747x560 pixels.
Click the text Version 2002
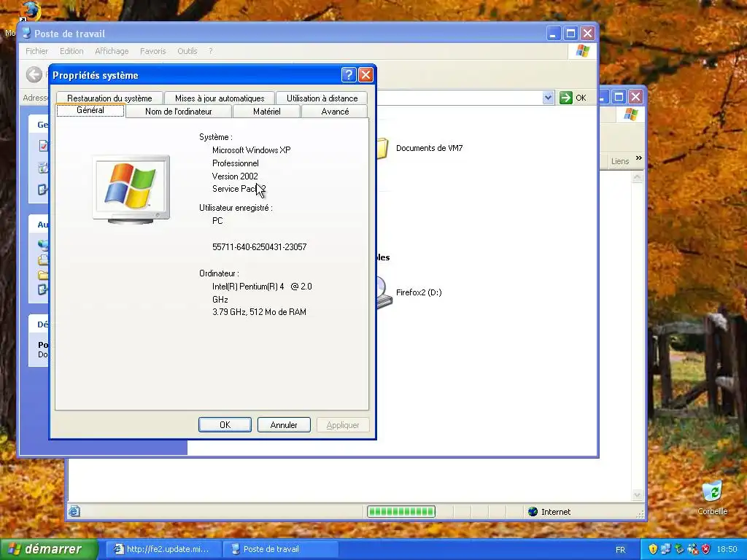point(235,176)
